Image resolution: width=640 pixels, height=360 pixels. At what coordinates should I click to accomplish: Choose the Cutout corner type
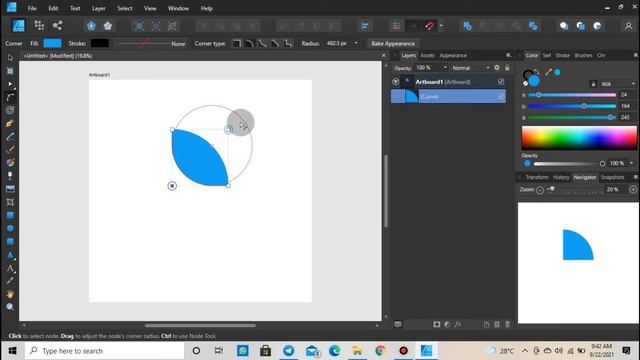288,43
